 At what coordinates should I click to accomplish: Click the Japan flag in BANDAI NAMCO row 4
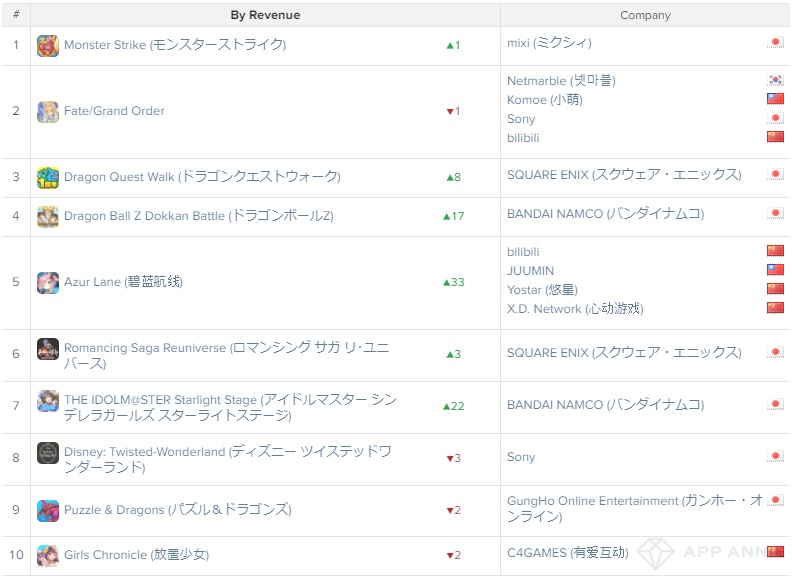pyautogui.click(x=775, y=213)
